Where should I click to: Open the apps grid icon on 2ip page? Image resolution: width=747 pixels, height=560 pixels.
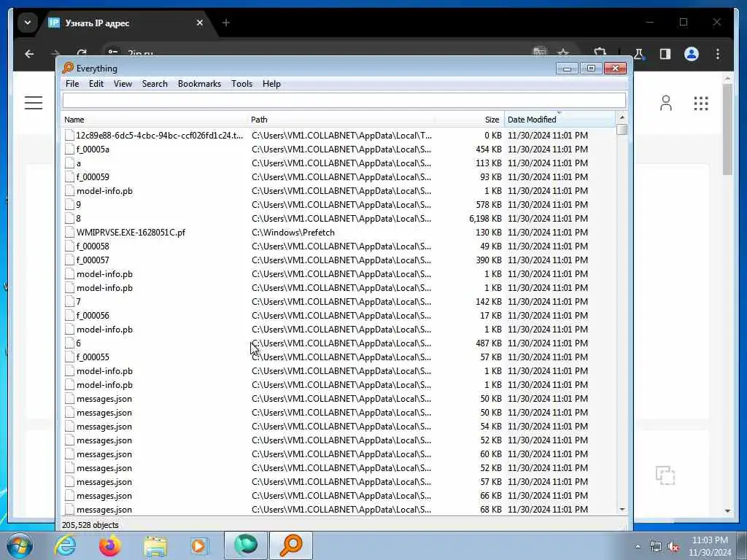701,103
